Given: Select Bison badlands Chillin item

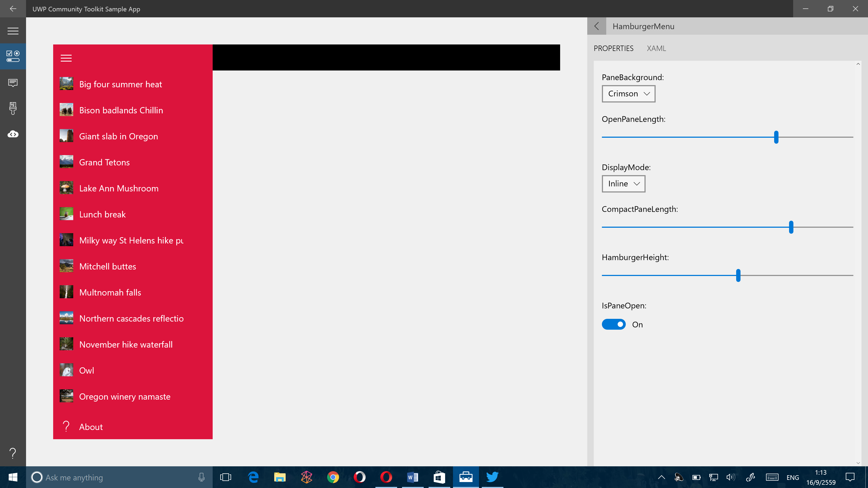Looking at the screenshot, I should pyautogui.click(x=133, y=110).
